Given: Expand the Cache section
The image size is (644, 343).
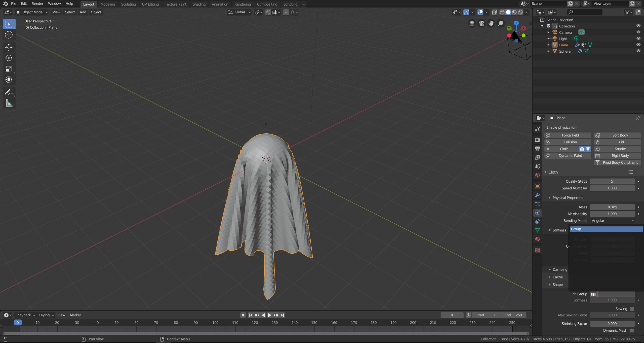Looking at the screenshot, I should tap(555, 277).
